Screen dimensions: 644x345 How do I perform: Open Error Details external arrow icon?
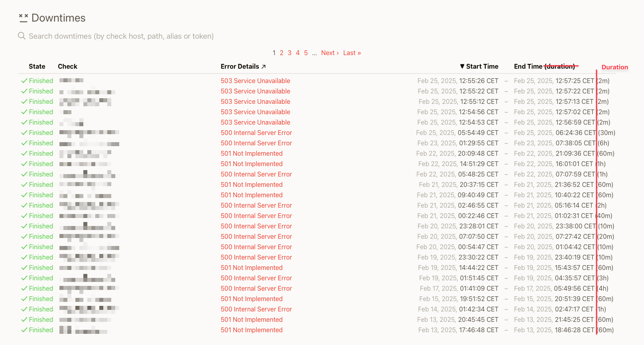point(264,67)
